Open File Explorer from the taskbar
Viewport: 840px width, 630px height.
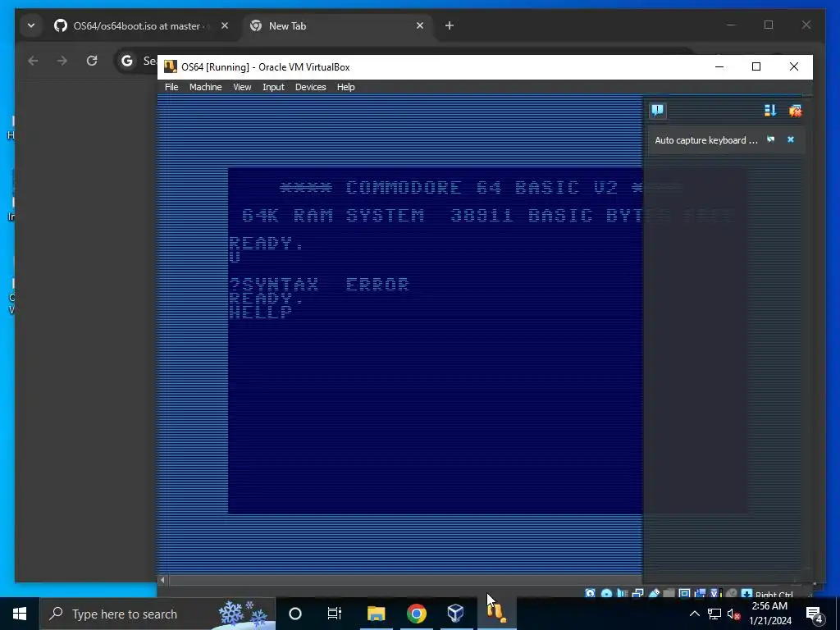(x=376, y=614)
